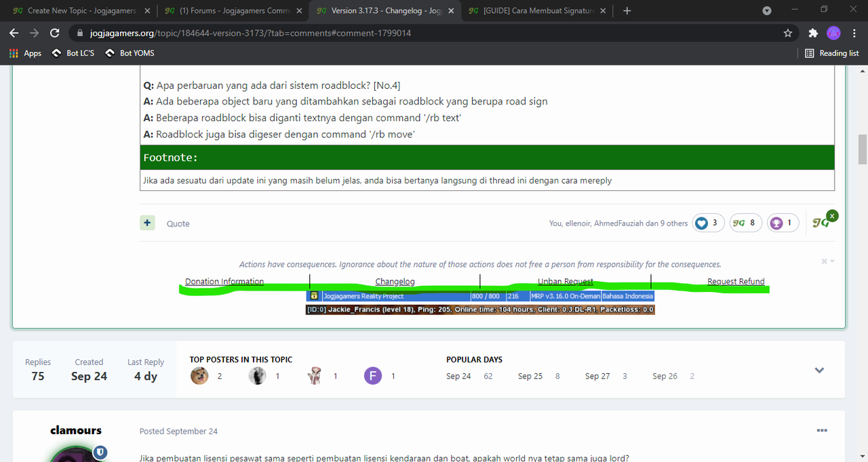Open the list of 9 others who reacted
This screenshot has width=868, height=462.
click(x=667, y=224)
